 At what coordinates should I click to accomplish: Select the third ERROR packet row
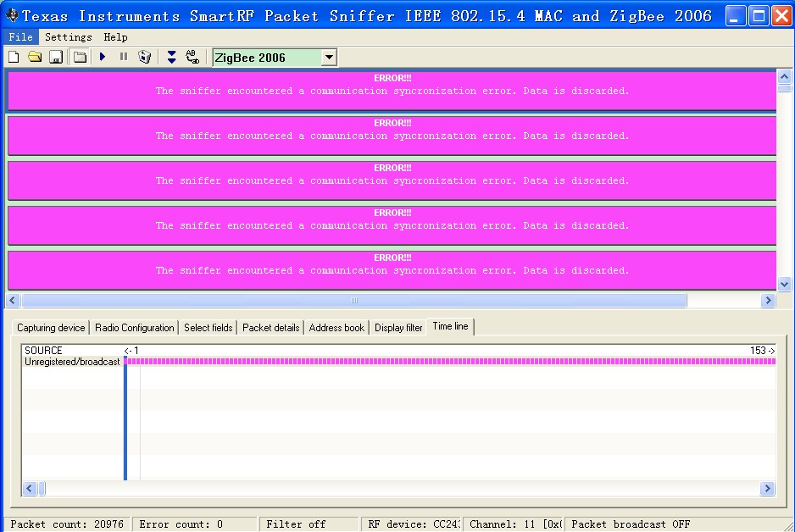coord(392,180)
